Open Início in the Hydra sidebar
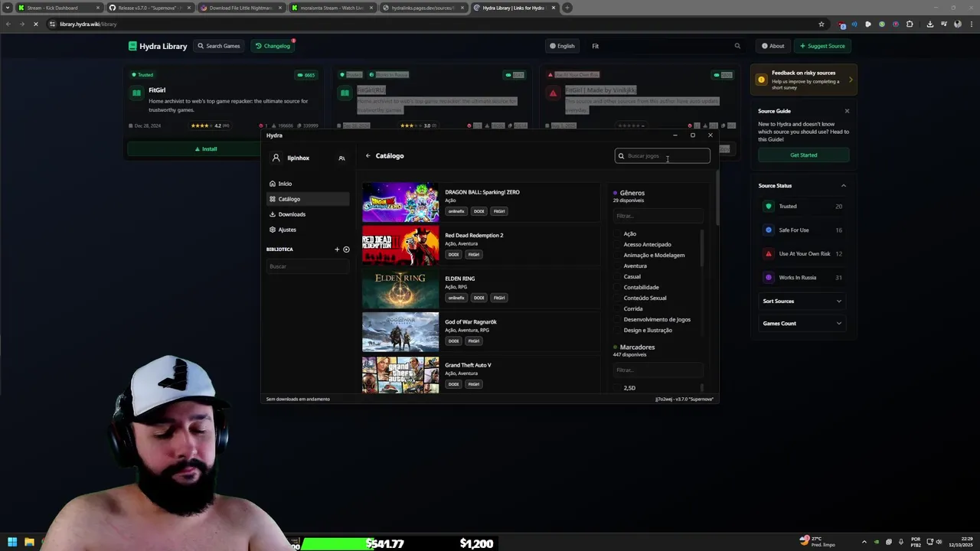980x551 pixels. tap(308, 184)
